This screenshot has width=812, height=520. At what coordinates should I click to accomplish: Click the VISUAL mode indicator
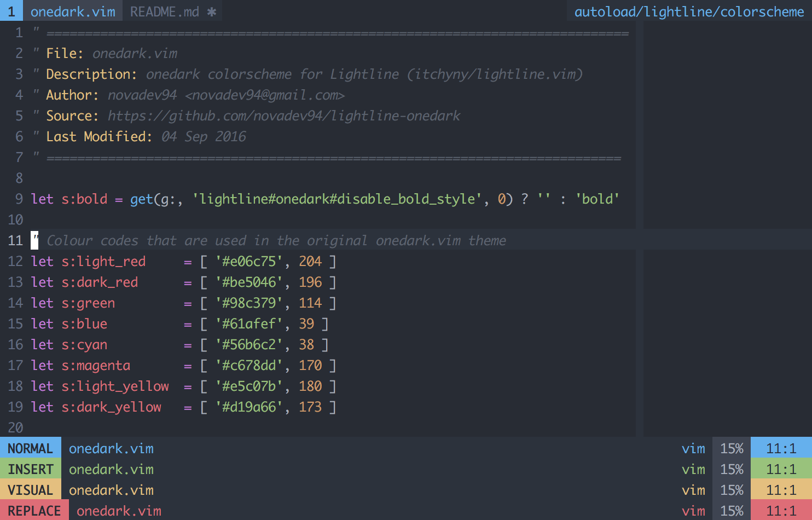[31, 490]
